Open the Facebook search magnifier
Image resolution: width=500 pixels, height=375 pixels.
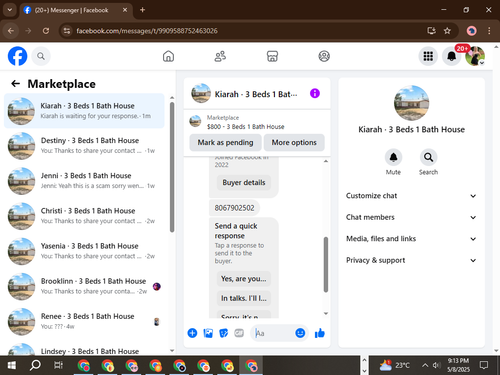pyautogui.click(x=41, y=56)
